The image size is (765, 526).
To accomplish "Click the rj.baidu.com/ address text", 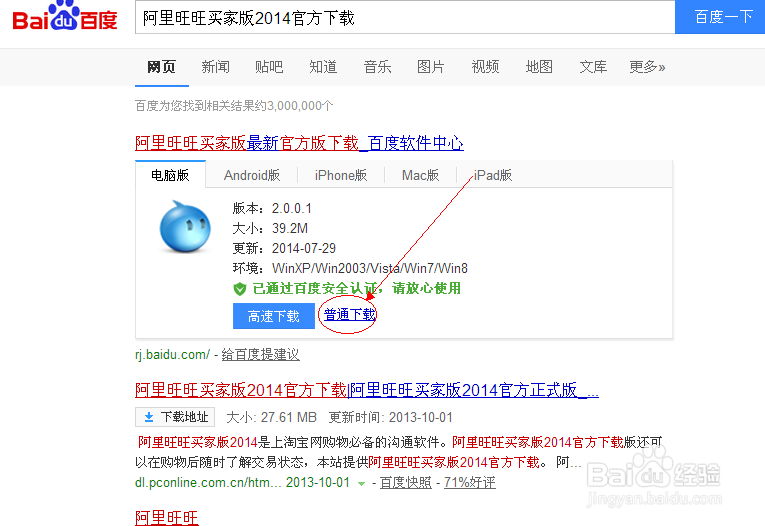I will 172,355.
